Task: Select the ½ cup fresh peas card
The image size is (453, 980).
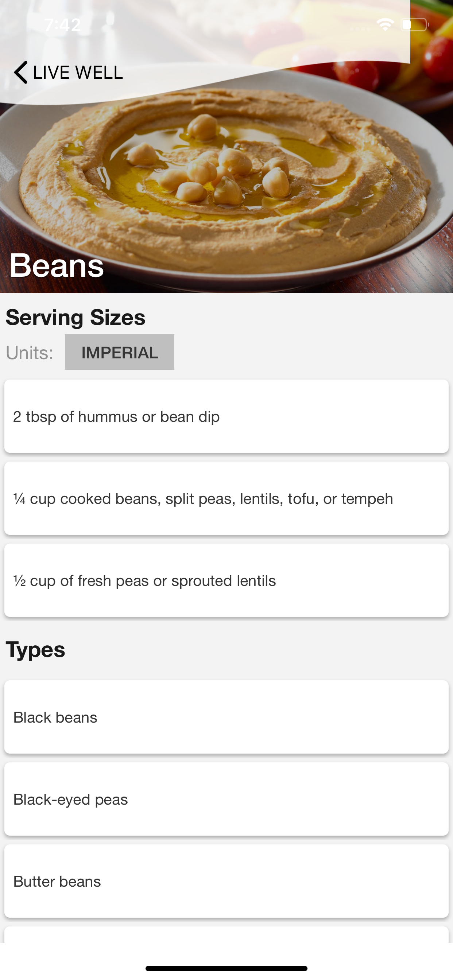Action: [226, 580]
